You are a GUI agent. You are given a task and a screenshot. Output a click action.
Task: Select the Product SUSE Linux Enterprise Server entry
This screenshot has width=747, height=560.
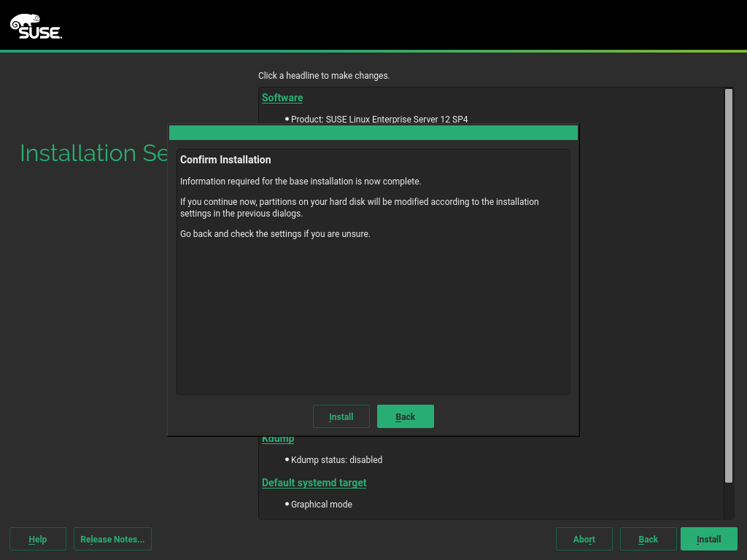(379, 119)
